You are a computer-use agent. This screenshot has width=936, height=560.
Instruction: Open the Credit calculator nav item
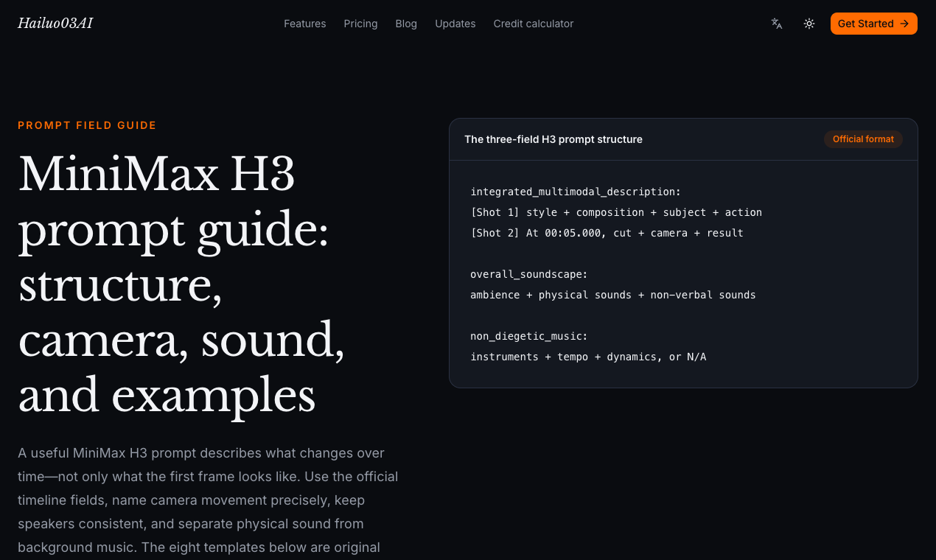pos(534,24)
